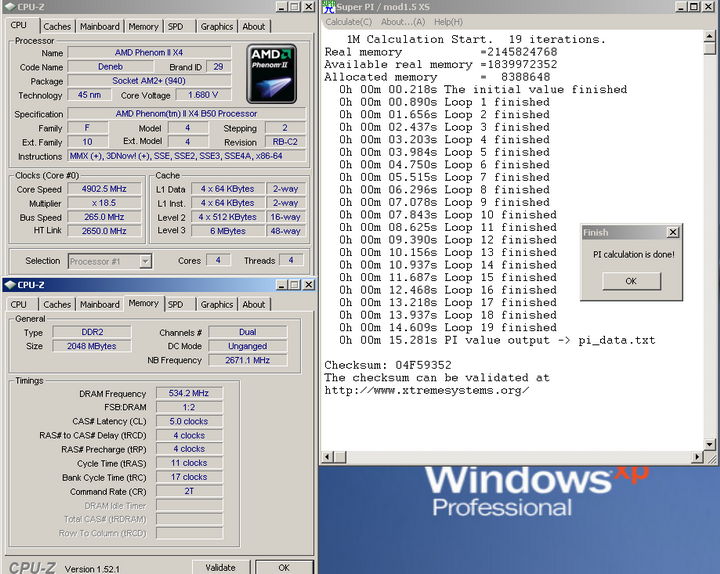Click the Package value Socket AM2+ (940)
This screenshot has height=574, width=720.
[149, 81]
